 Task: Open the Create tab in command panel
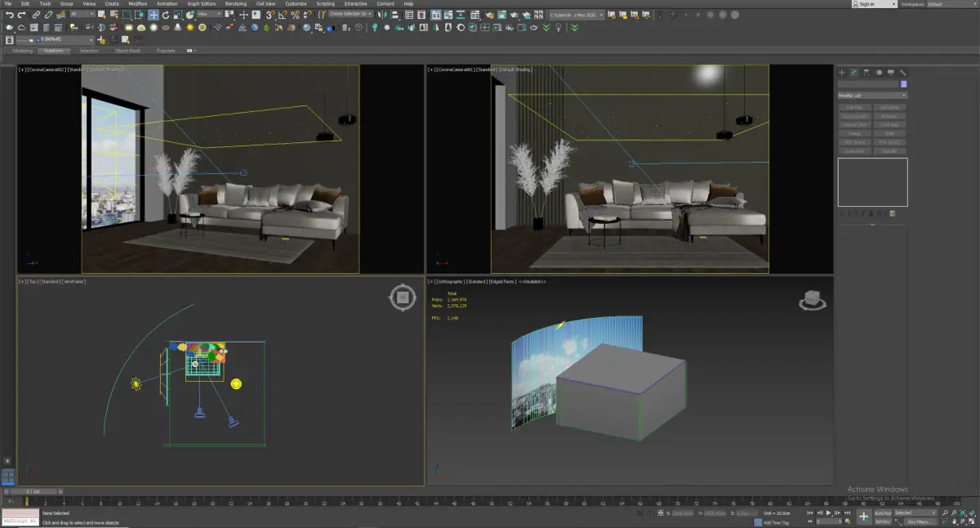tap(842, 72)
